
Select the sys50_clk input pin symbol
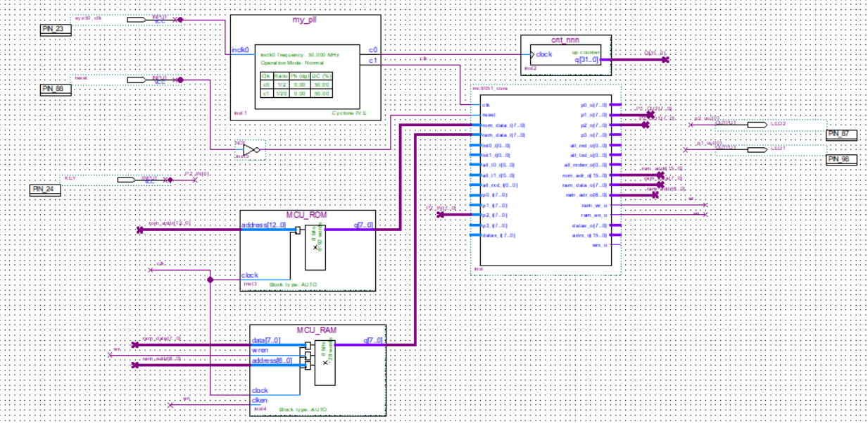click(137, 20)
